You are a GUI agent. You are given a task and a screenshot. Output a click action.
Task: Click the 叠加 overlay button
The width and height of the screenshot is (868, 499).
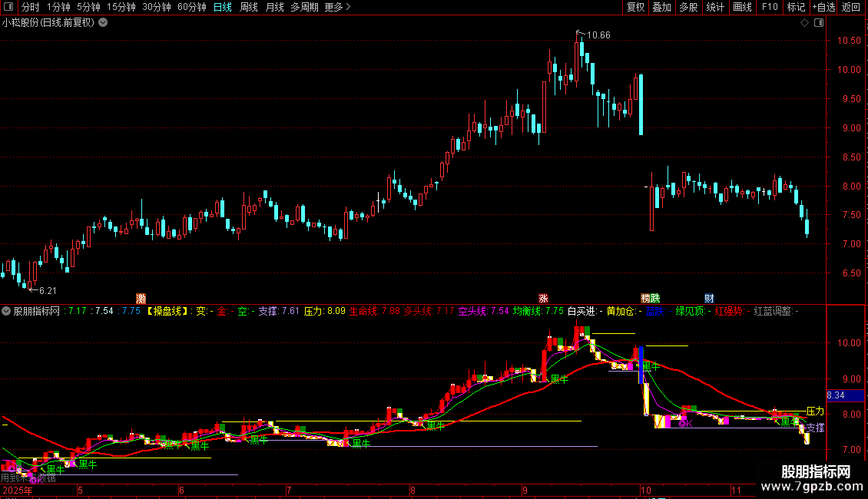click(x=661, y=7)
